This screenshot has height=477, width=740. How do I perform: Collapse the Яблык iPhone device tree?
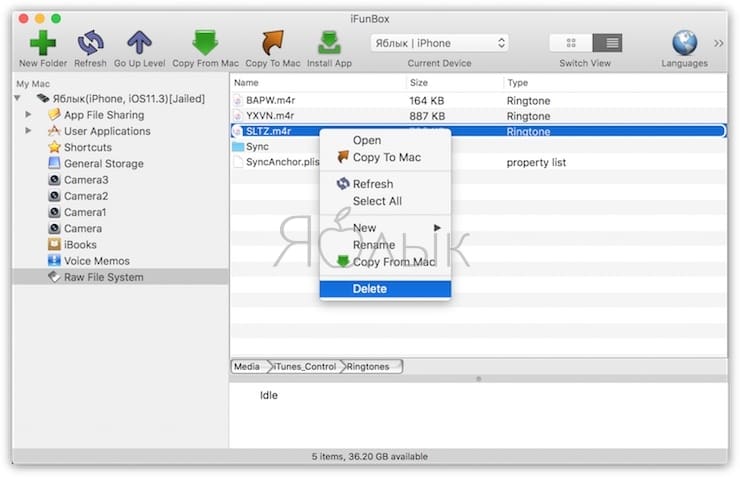point(17,99)
